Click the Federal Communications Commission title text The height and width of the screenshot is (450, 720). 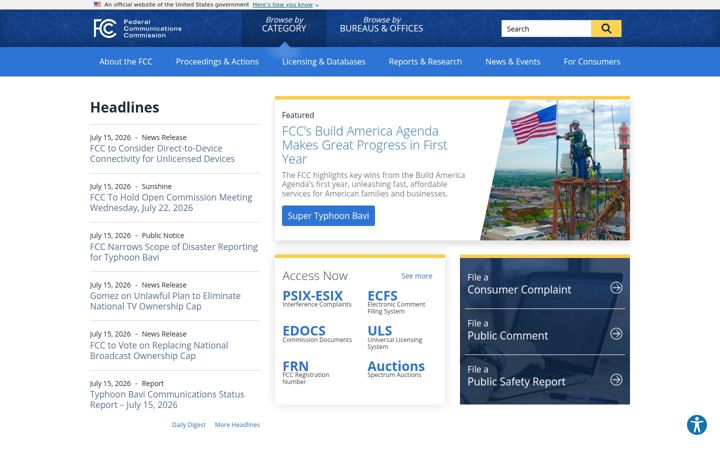[152, 28]
